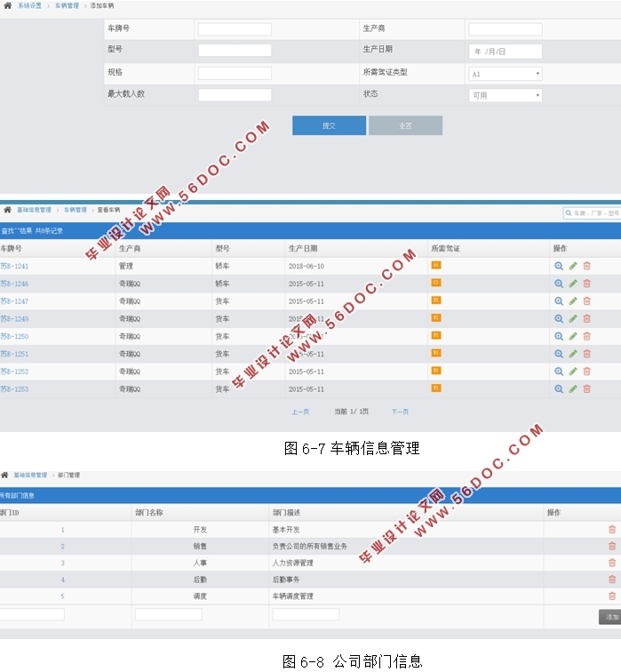The height and width of the screenshot is (672, 621).
Task: Click 系统设置 in top breadcrumb
Action: pyautogui.click(x=29, y=5)
